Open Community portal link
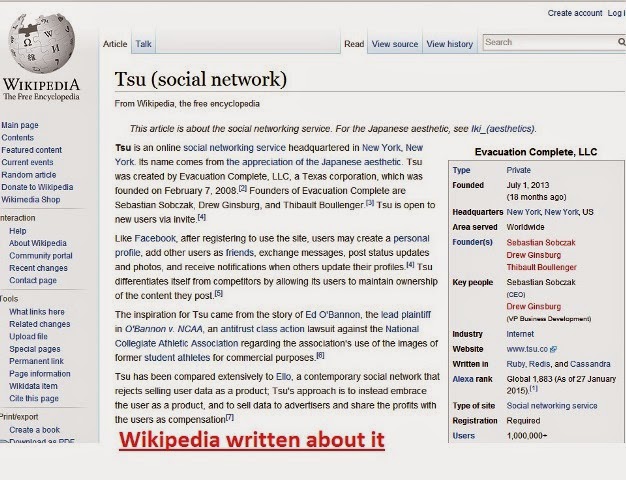 pos(41,256)
